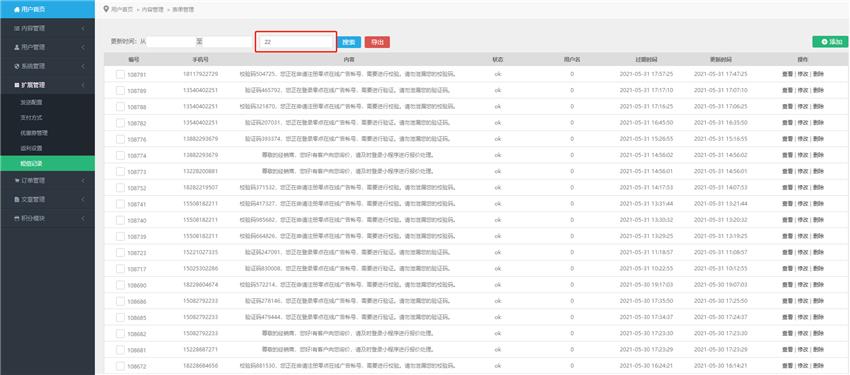Image resolution: width=850 pixels, height=375 pixels.
Task: Click update time 2021-05-31 11:08:57
Action: tap(720, 253)
